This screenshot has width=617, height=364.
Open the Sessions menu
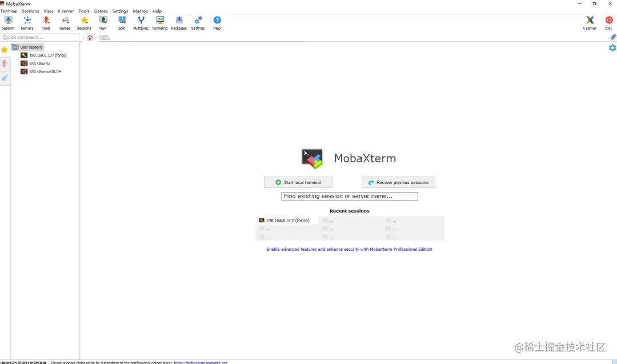(30, 11)
